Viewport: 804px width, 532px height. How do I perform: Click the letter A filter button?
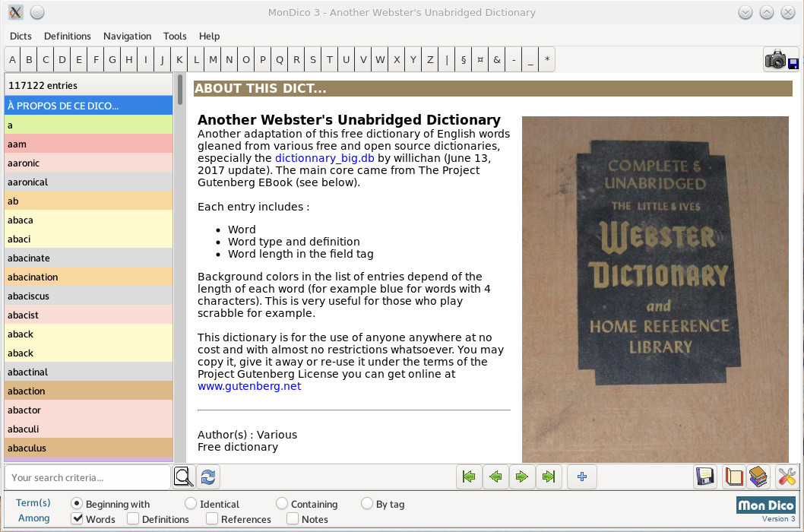coord(12,59)
